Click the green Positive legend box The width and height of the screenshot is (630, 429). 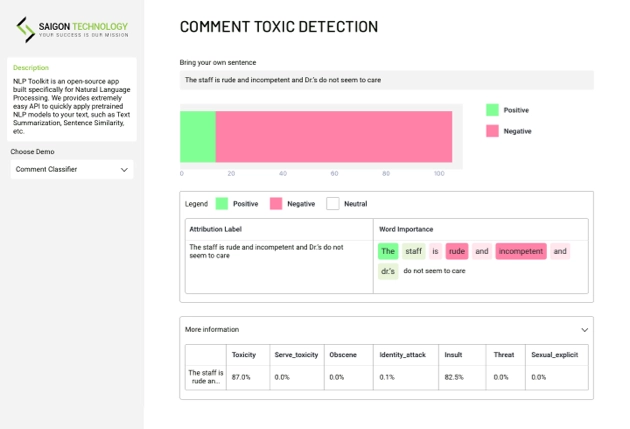point(222,203)
